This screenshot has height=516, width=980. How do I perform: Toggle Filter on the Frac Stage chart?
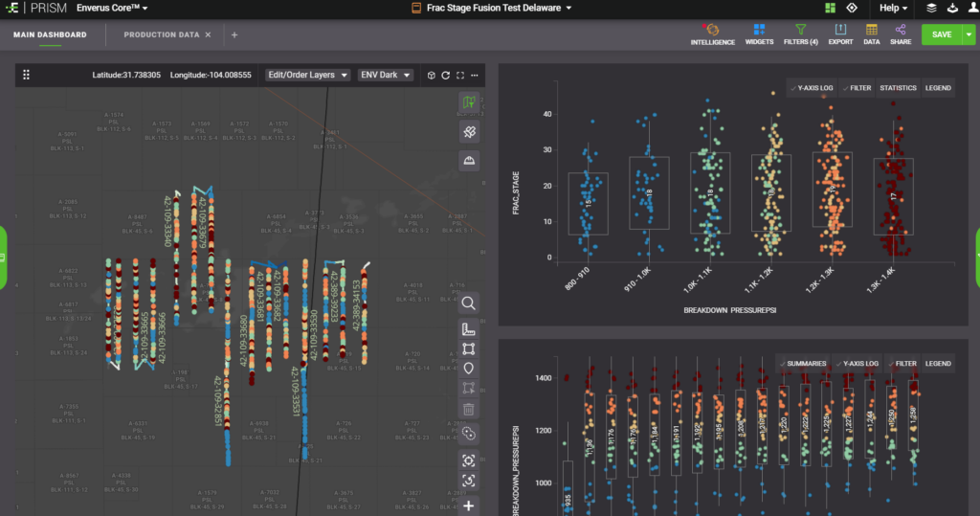[x=857, y=88]
